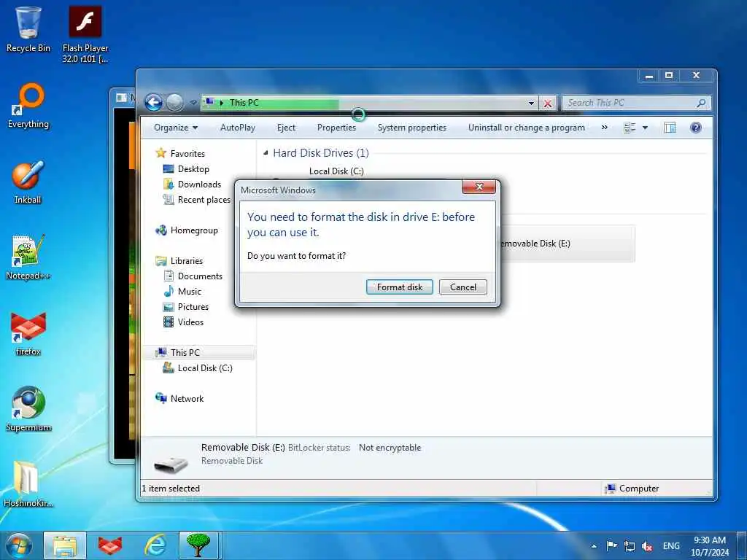Open recent pages dropdown beside forward arrow
The width and height of the screenshot is (747, 560).
click(x=193, y=102)
